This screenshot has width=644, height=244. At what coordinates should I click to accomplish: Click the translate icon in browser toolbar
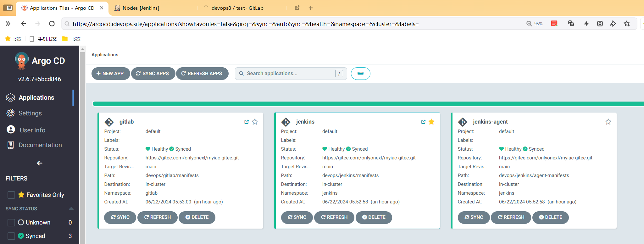point(571,24)
